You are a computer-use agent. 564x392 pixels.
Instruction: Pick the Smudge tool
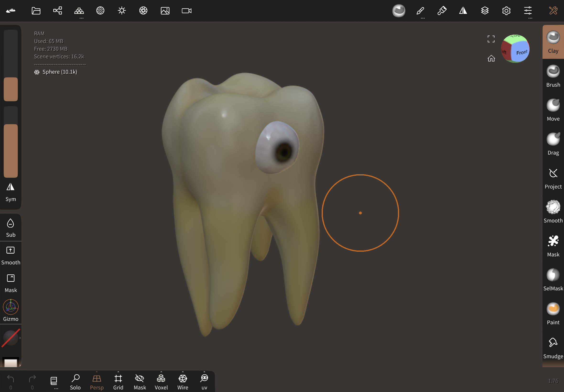[x=553, y=347]
